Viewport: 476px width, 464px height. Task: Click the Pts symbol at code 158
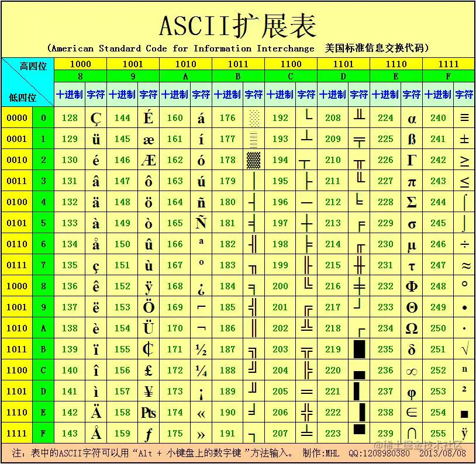[x=148, y=412]
